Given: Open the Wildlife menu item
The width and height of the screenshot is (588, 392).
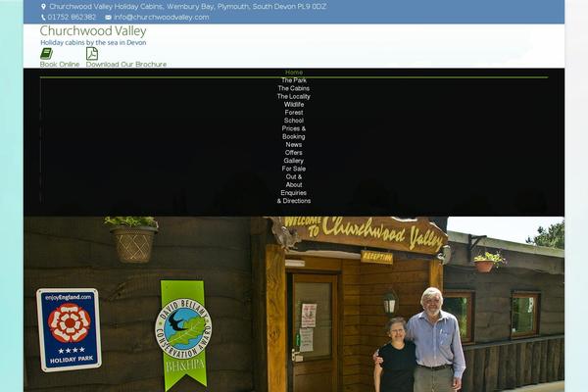Looking at the screenshot, I should (294, 105).
